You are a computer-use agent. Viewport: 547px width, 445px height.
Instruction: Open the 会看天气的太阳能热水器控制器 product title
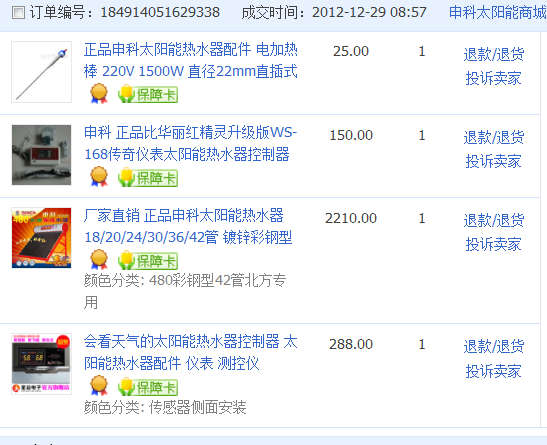(x=190, y=352)
